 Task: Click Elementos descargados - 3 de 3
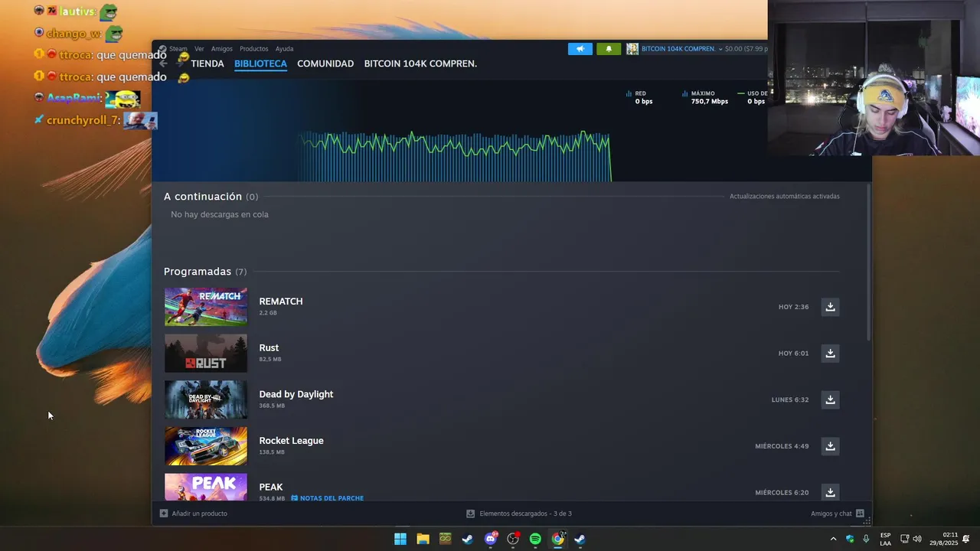[x=519, y=514]
